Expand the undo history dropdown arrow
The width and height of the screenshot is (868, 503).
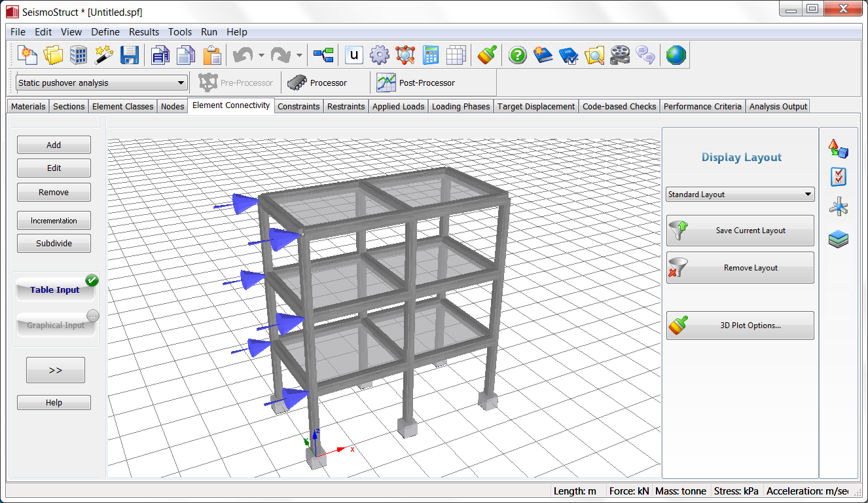(x=261, y=56)
